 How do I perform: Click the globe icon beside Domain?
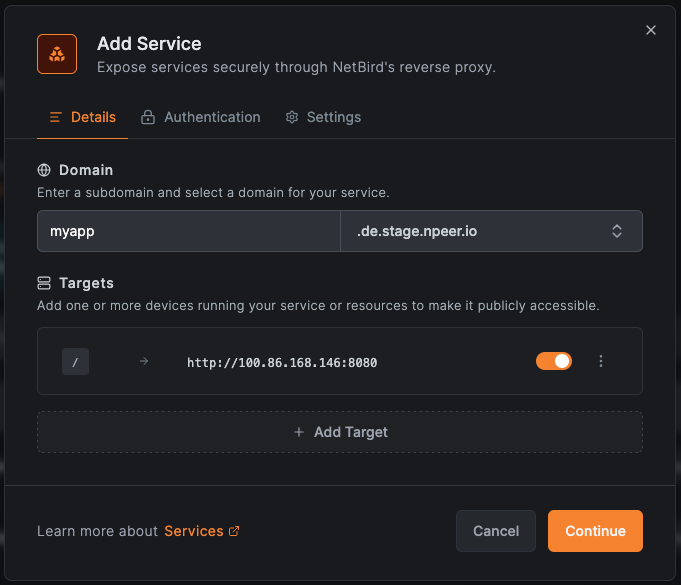click(x=44, y=170)
